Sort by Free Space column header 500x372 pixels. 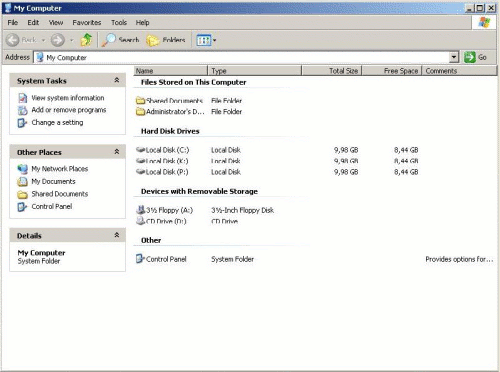pos(392,71)
